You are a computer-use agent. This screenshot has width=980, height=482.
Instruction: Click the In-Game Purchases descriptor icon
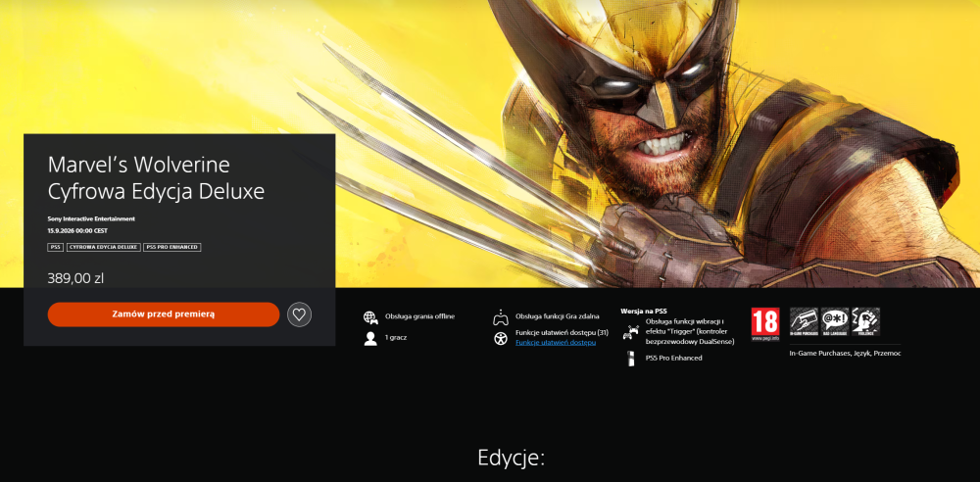804,321
